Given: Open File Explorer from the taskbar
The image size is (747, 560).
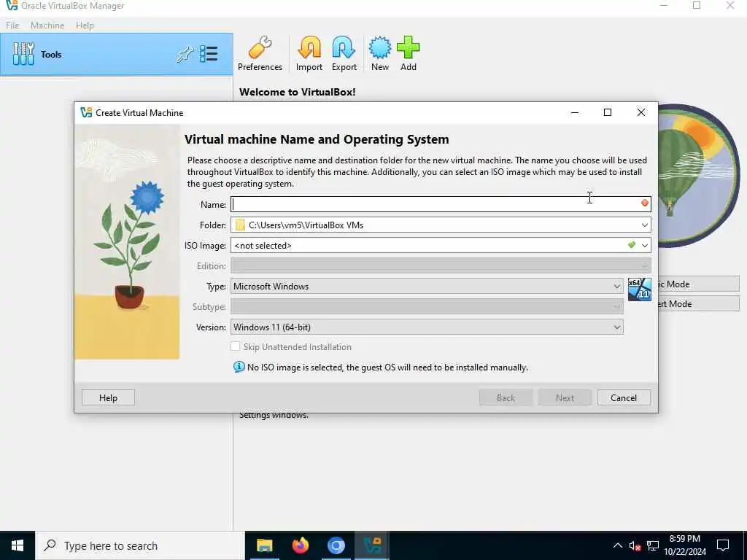Looking at the screenshot, I should tap(264, 545).
